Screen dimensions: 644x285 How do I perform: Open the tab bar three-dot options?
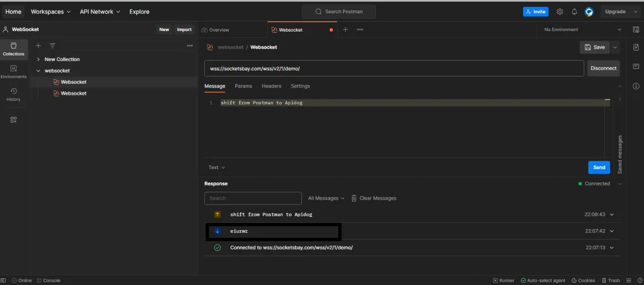[360, 29]
